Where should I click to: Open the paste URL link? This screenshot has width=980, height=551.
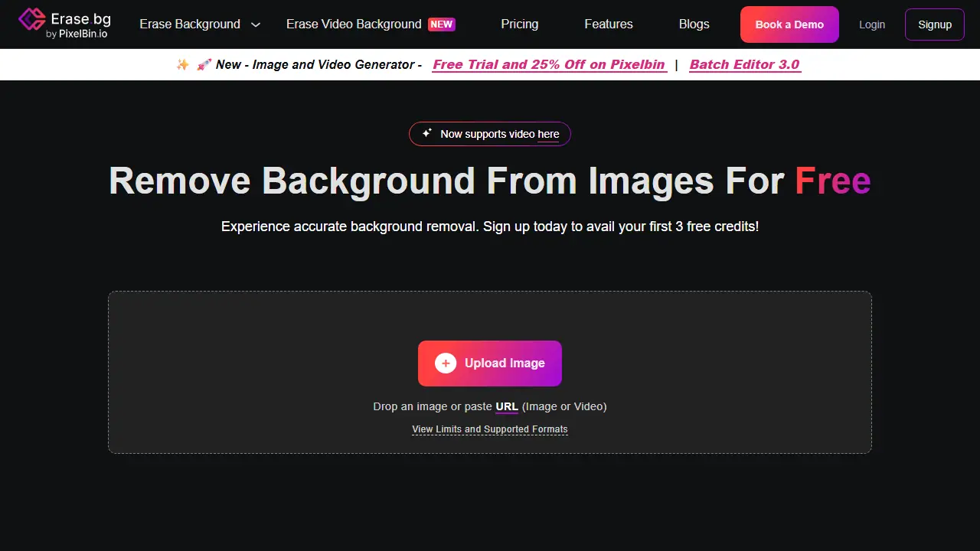(507, 406)
